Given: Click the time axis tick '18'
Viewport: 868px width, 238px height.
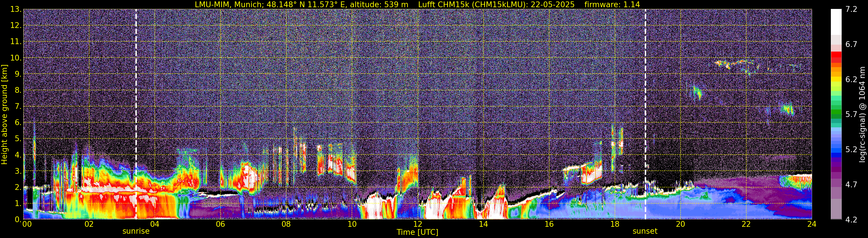Looking at the screenshot, I should [614, 224].
